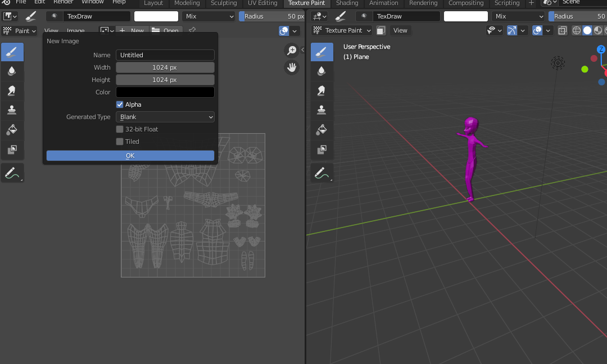607x364 pixels.
Task: Switch to Modeling workspace tab
Action: coord(187,3)
